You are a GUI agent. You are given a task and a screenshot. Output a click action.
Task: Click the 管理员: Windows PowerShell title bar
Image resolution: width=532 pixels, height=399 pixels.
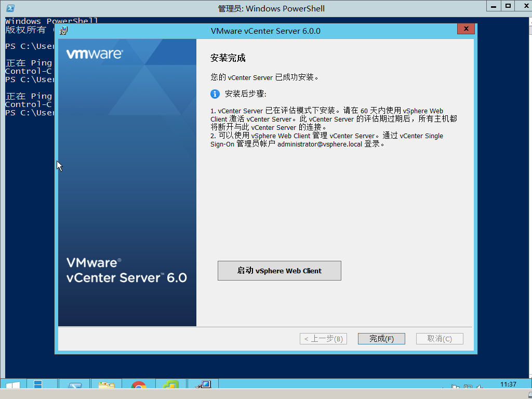click(x=271, y=8)
